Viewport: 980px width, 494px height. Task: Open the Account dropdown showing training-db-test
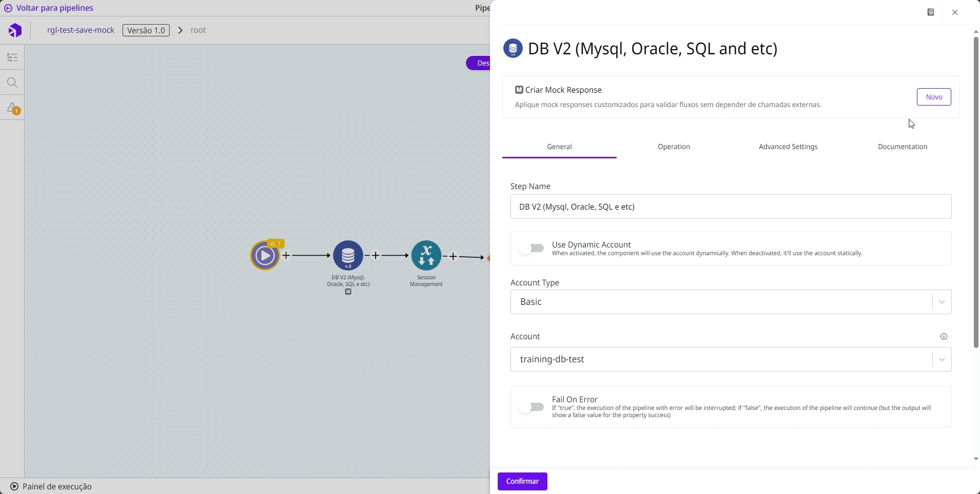(x=731, y=359)
